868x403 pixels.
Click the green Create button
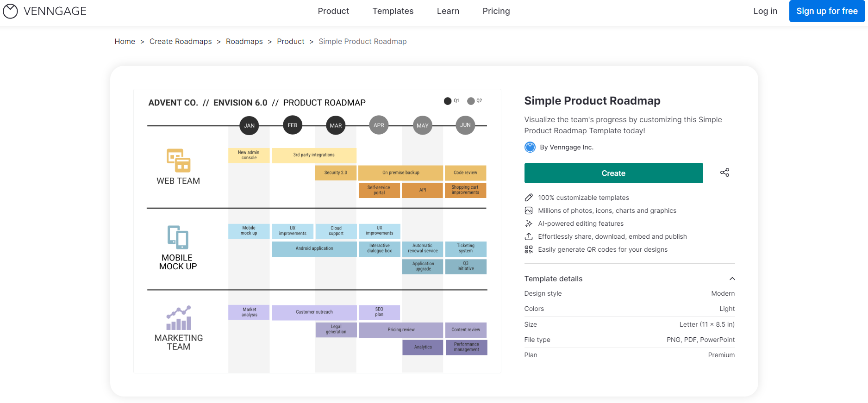click(613, 173)
